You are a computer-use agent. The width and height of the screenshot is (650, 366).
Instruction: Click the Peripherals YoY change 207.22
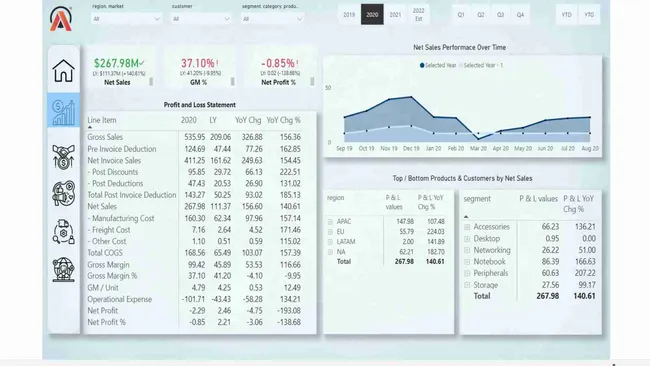coord(585,273)
